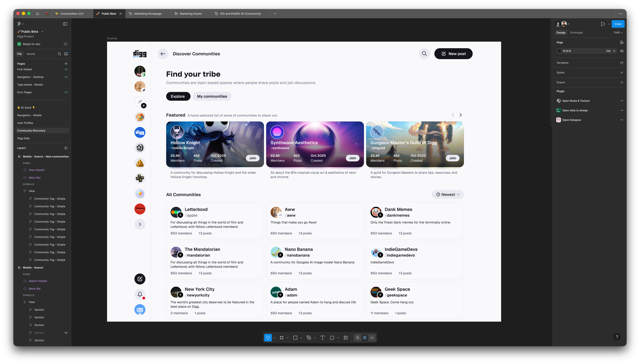Image resolution: width=640 pixels, height=364 pixels.
Task: Add a new page with plus icon
Action: 66,64
